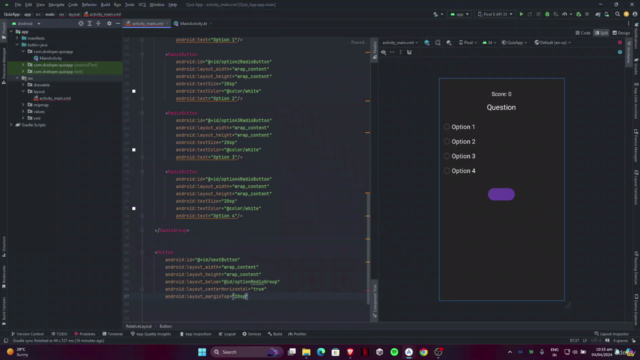Open the Problems tool window
640x360 pixels.
click(x=84, y=334)
